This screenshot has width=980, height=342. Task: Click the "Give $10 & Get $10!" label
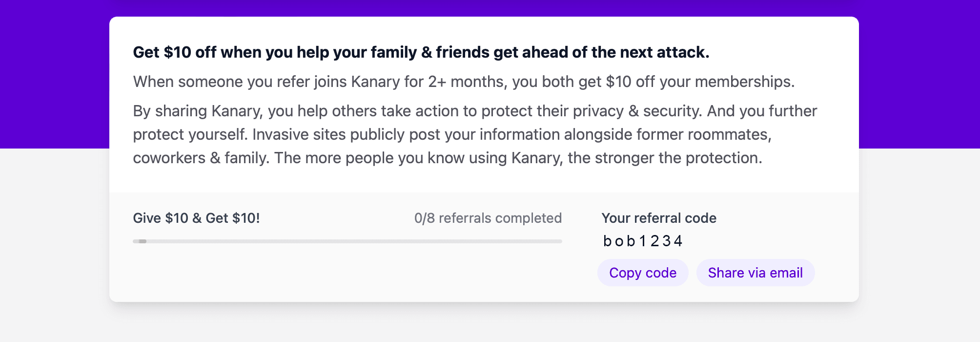point(196,218)
